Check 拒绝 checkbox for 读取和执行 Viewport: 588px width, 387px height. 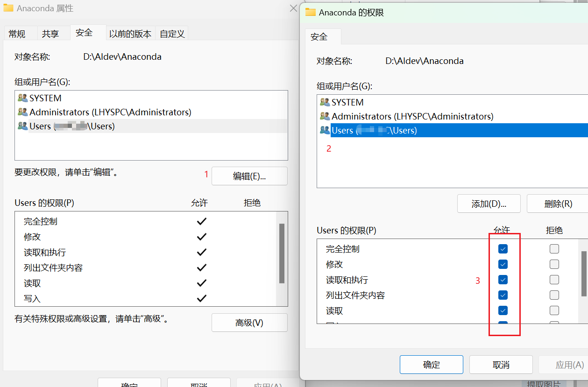(554, 280)
